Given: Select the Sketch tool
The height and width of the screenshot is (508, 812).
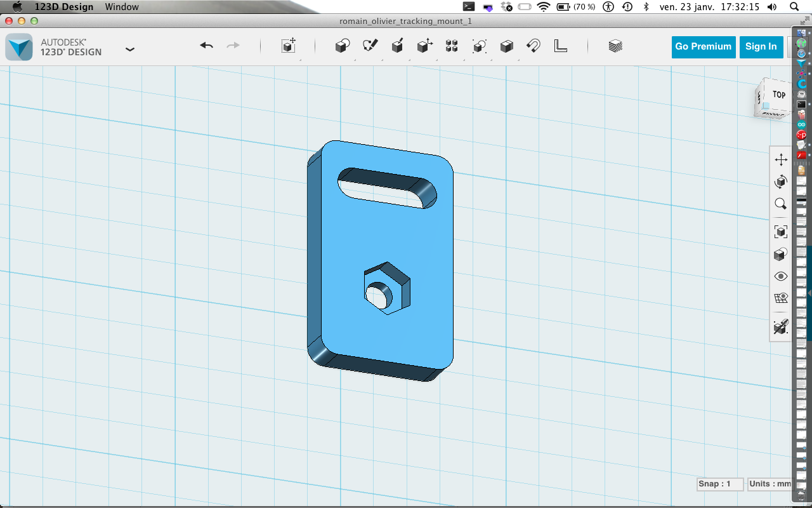Looking at the screenshot, I should coord(370,46).
